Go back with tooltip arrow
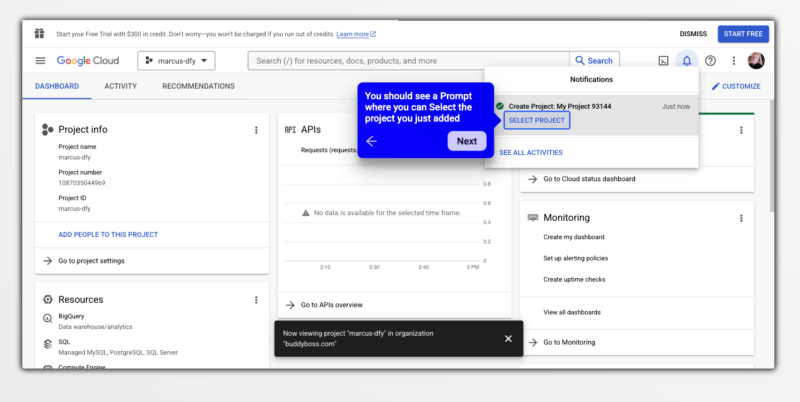Screen dimensions: 800x402 pos(372,141)
